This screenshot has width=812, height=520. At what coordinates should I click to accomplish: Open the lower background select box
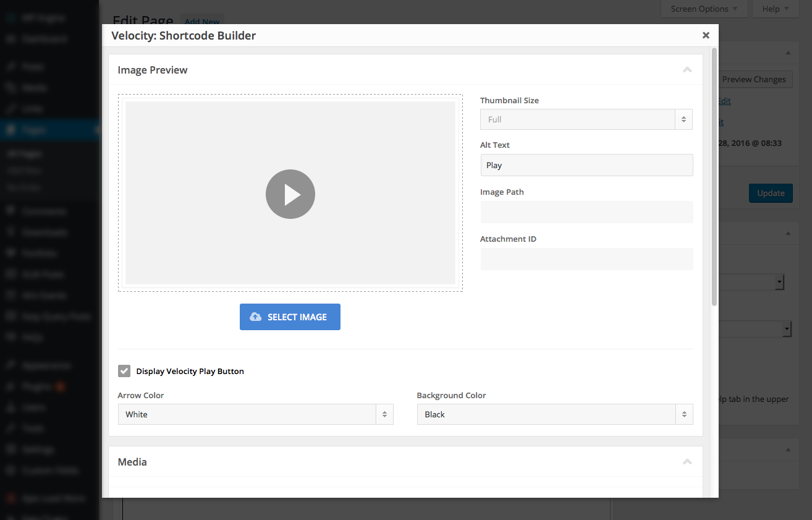point(755,329)
